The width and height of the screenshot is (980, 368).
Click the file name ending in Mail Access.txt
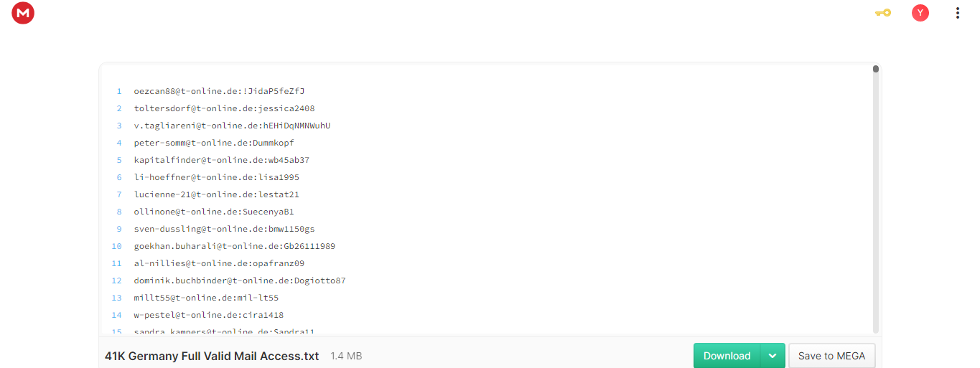pos(212,356)
